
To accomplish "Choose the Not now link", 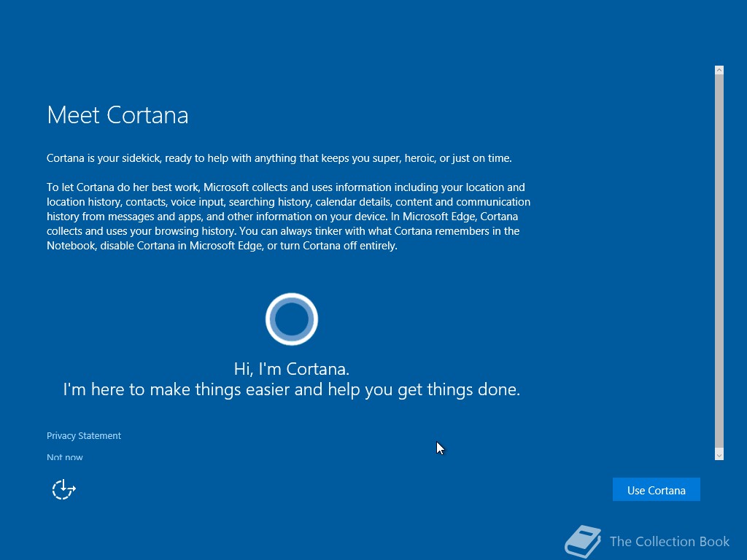I will pos(65,456).
